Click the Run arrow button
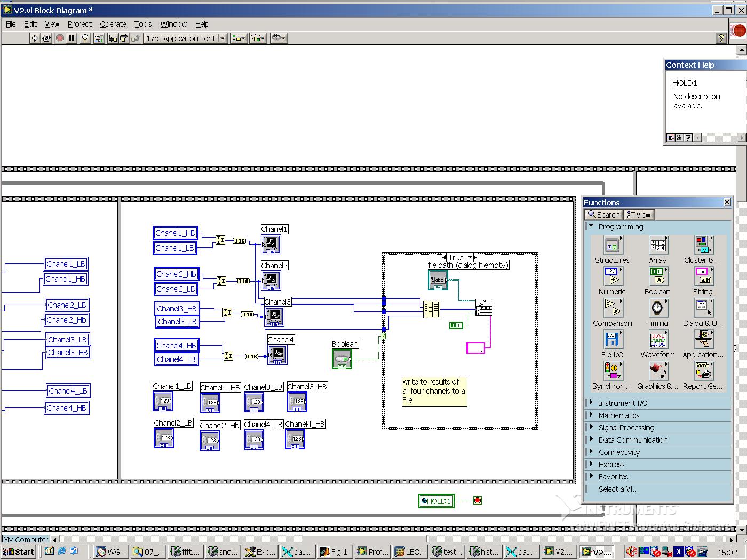The image size is (747, 560). [x=35, y=38]
